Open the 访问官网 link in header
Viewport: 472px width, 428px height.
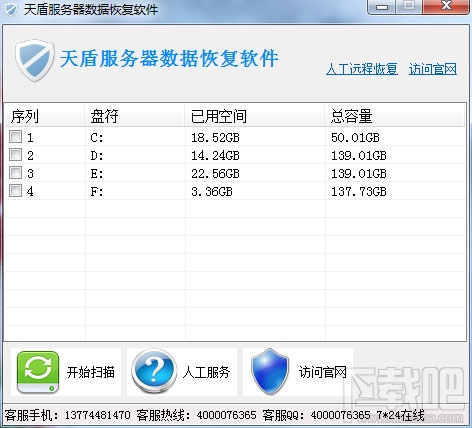pos(433,69)
